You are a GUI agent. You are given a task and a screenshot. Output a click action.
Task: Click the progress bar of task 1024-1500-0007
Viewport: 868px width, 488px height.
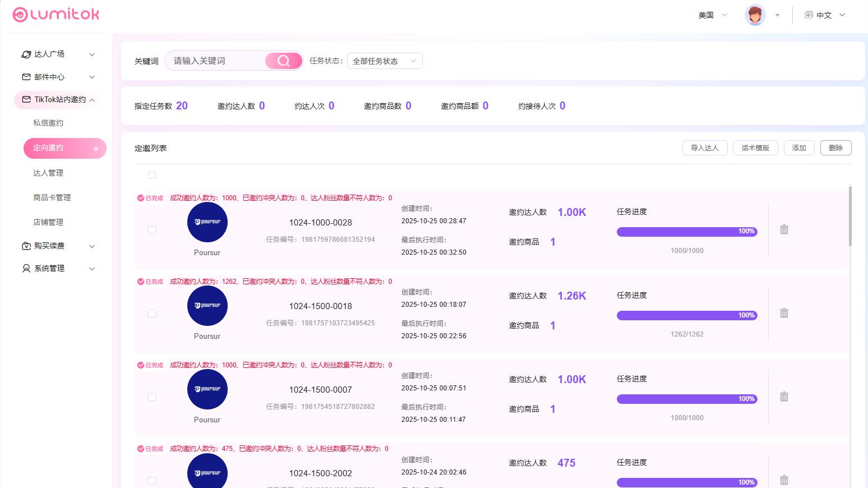(x=687, y=399)
